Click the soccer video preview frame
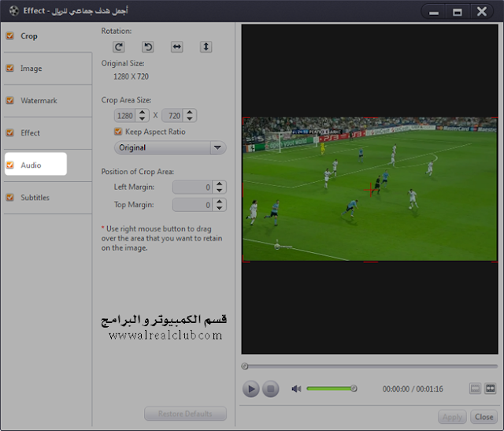The image size is (504, 431). point(369,189)
